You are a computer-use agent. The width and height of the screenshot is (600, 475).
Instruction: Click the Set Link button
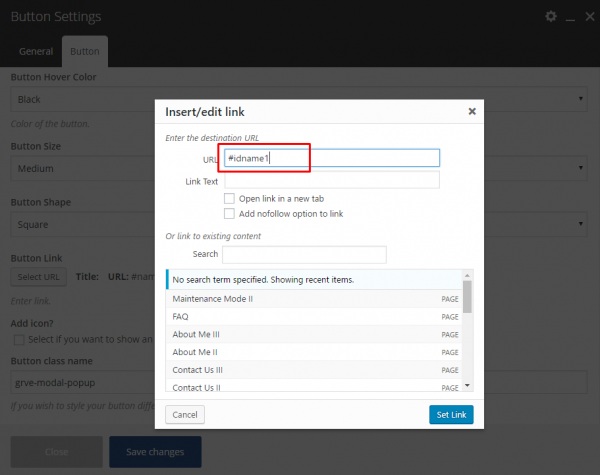[449, 414]
